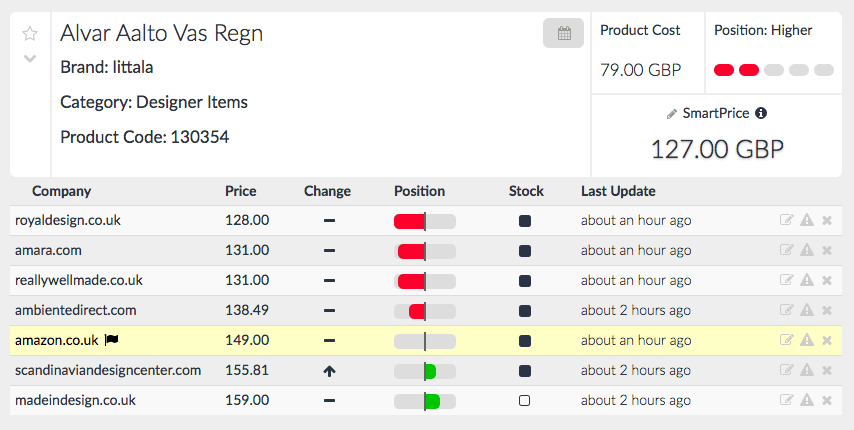This screenshot has height=430, width=854.
Task: Edit SmartPrice using the pencil icon
Action: click(672, 114)
